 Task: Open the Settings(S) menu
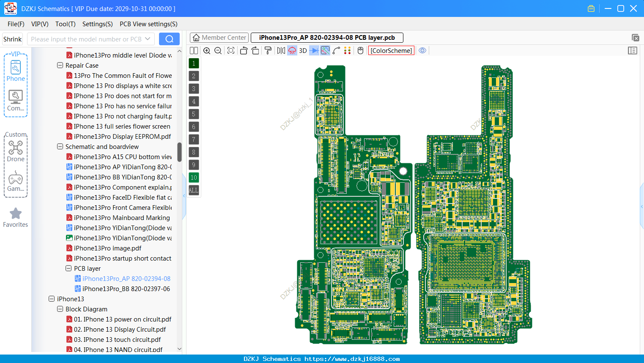tap(98, 24)
